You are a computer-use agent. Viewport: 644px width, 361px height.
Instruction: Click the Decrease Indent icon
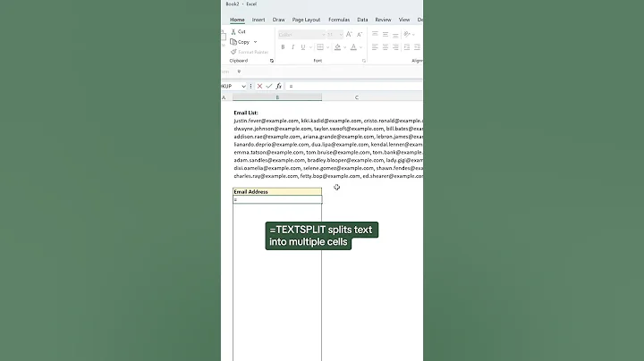tap(407, 47)
